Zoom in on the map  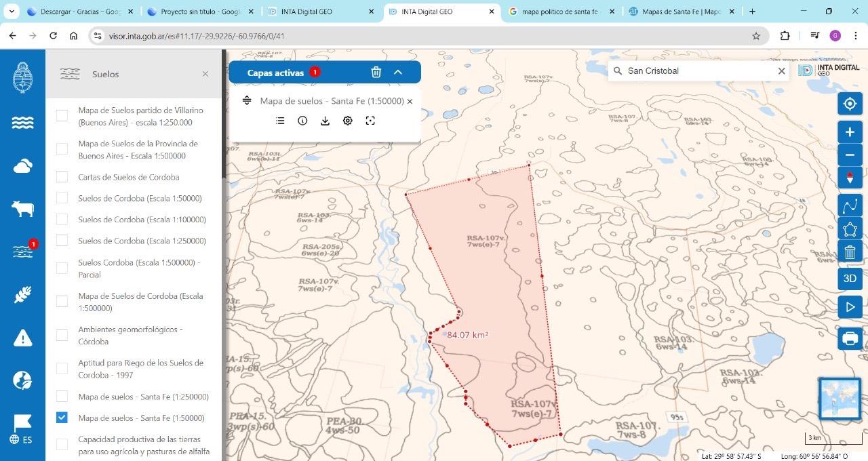click(850, 133)
